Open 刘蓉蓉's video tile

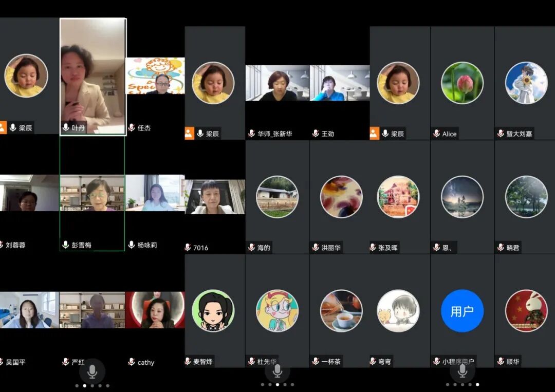point(29,193)
